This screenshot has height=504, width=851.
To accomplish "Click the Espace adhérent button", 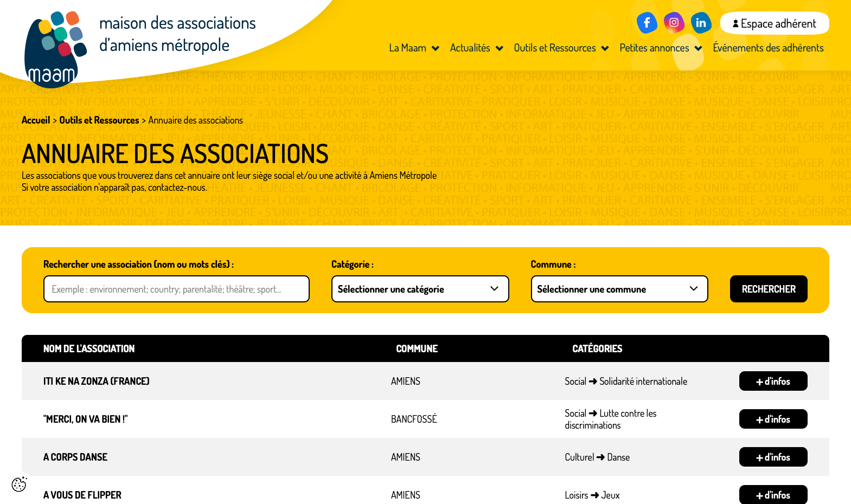I will click(774, 23).
